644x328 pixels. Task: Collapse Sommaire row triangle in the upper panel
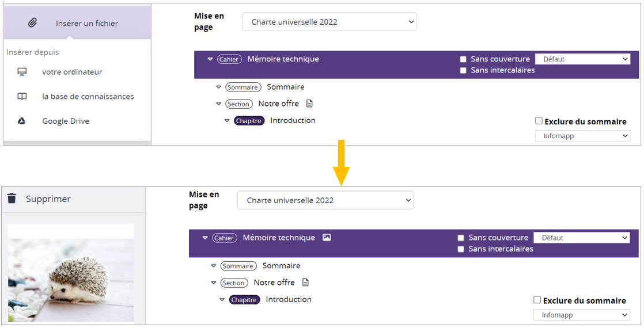coord(218,87)
